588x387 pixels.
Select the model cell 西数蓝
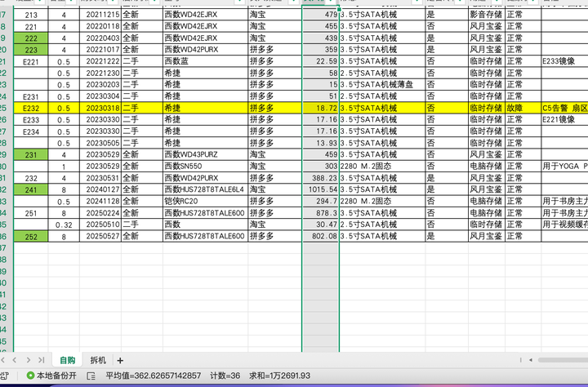click(205, 61)
